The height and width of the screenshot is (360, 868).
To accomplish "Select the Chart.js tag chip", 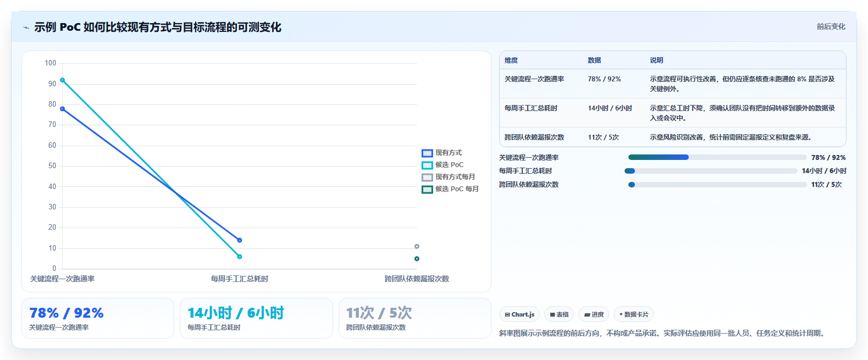I will 519,314.
